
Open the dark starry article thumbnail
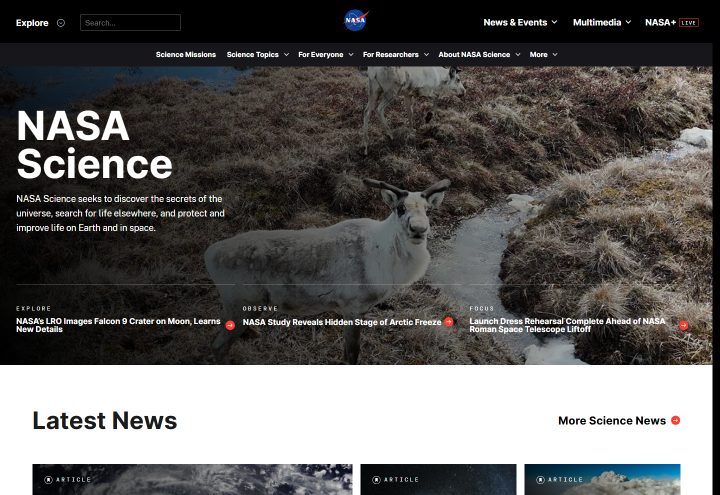pyautogui.click(x=438, y=479)
